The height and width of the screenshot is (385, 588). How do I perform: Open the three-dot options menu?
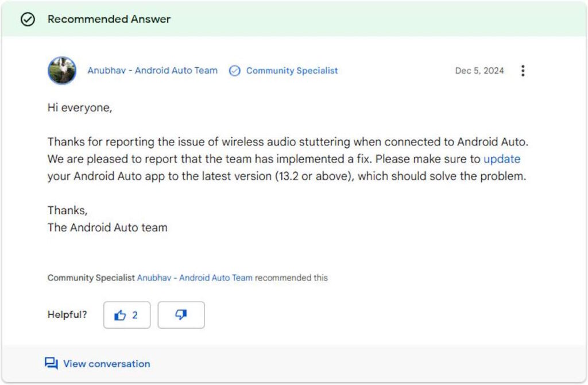point(523,71)
